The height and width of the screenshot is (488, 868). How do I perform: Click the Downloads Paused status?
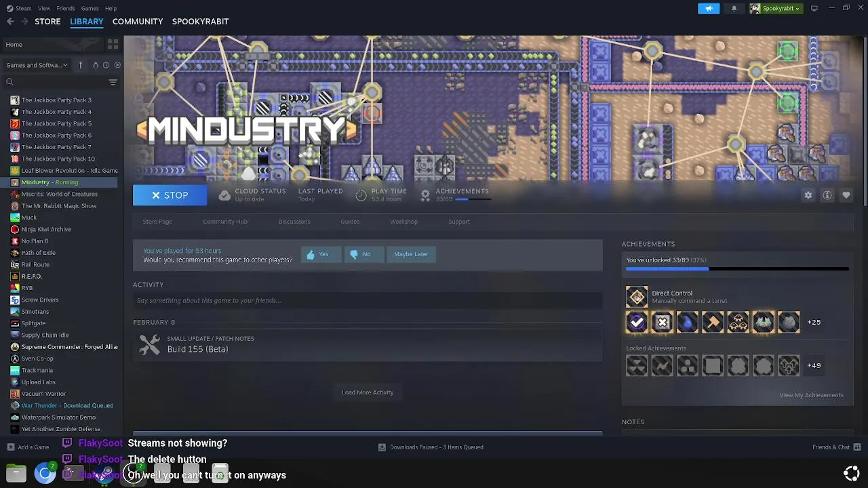pyautogui.click(x=431, y=447)
